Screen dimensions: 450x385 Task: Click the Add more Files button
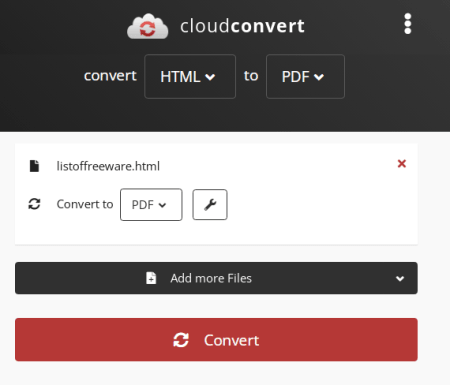[x=216, y=278]
